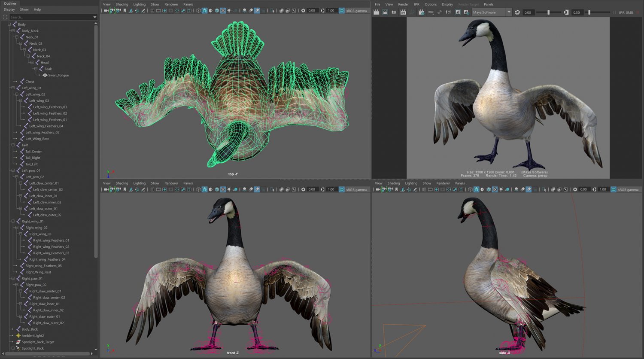Click the 1:1 zoom icon in Render View

point(448,12)
